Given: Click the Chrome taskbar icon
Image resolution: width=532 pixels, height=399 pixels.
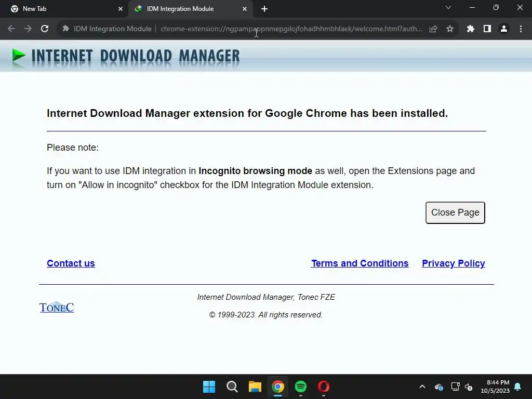Looking at the screenshot, I should click(277, 387).
